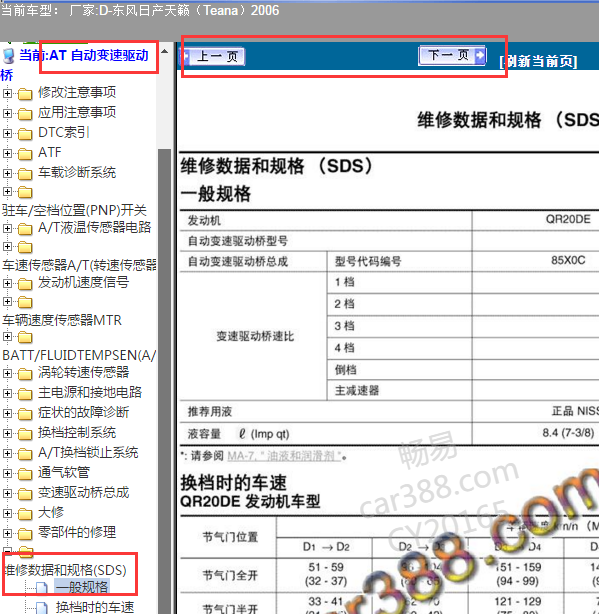Click folder icon for ATF
Viewport: 599px width, 614px height.
[25, 154]
